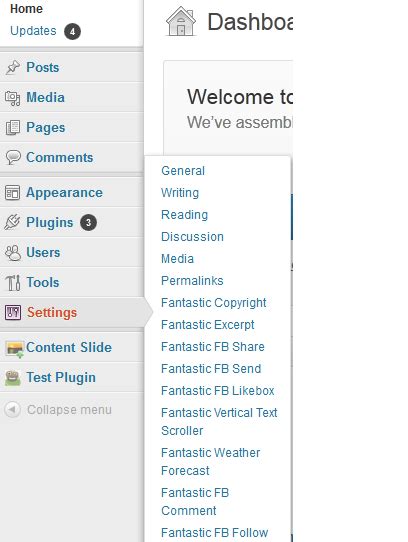The height and width of the screenshot is (542, 408).
Task: Open the Updates link in sidebar
Action: pos(33,31)
